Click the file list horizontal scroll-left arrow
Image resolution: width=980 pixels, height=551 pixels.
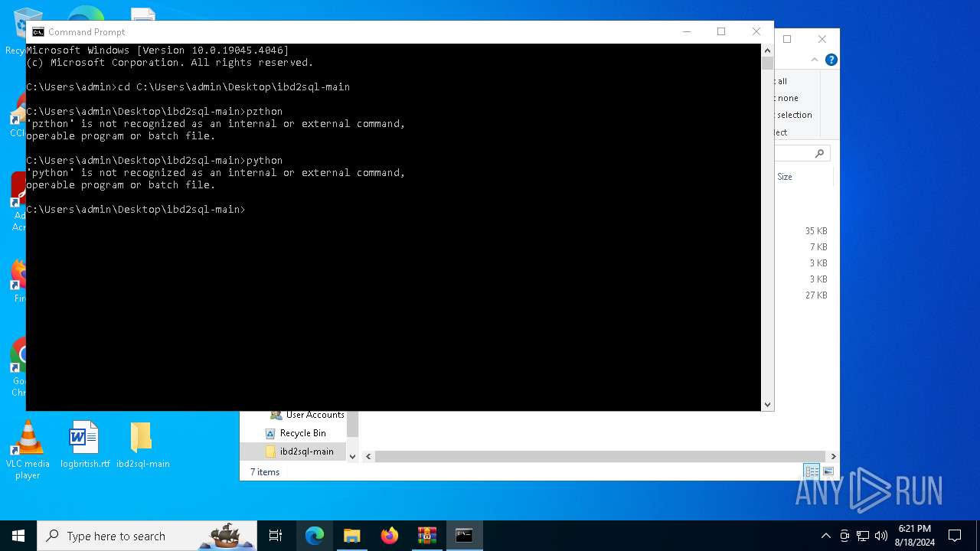(368, 457)
